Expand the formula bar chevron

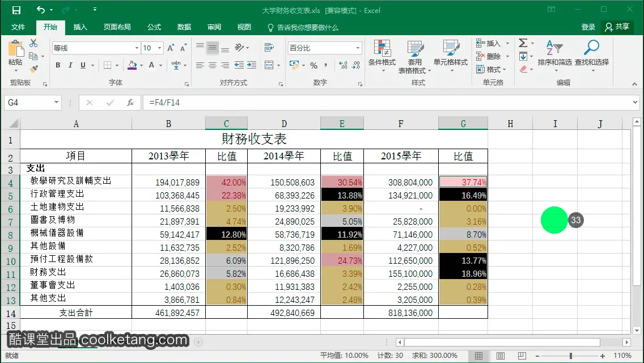tap(635, 102)
